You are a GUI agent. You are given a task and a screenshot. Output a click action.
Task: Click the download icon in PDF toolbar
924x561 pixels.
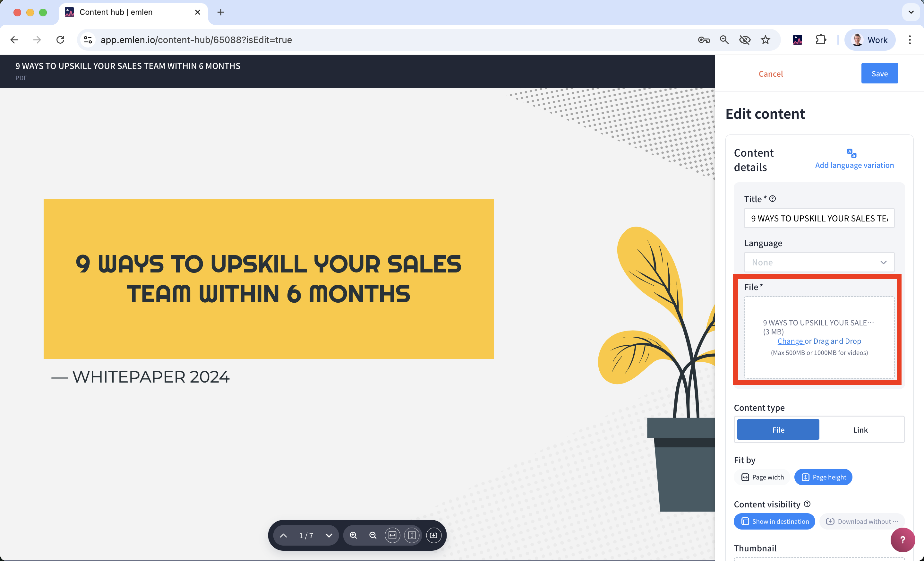coord(433,535)
